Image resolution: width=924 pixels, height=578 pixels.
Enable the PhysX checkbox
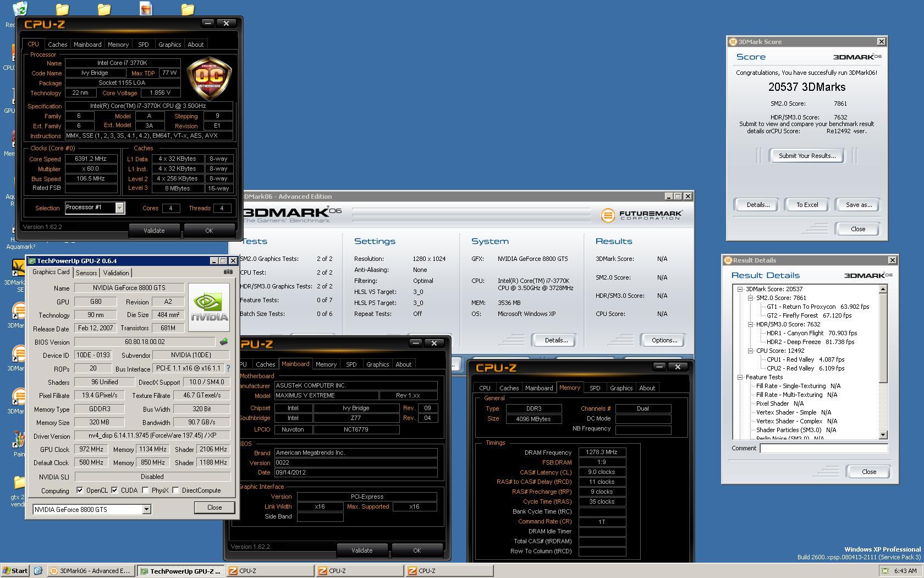point(145,490)
